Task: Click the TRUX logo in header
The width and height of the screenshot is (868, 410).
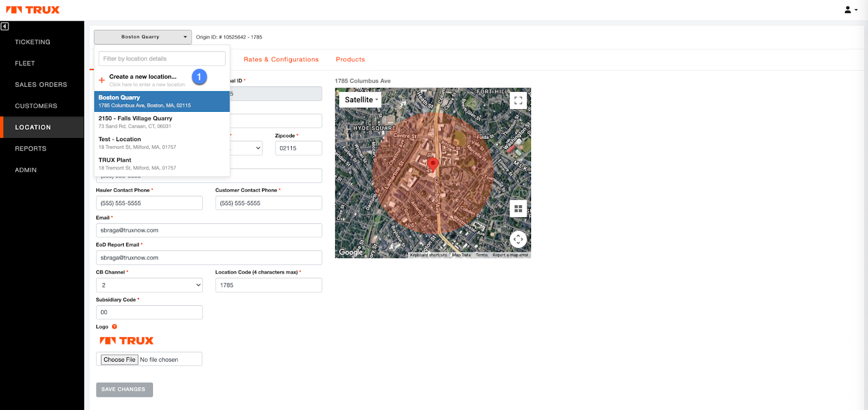Action: coord(33,10)
